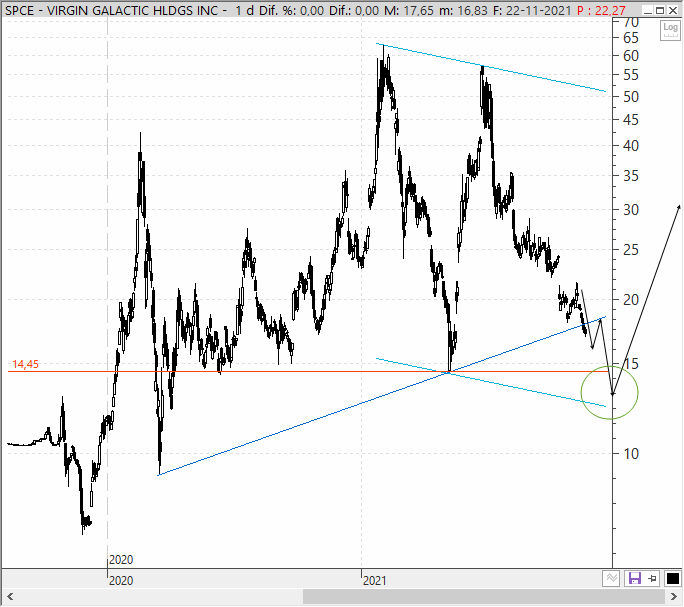This screenshot has height=607, width=684.
Task: Click the 20 price axis label
Action: [x=631, y=300]
